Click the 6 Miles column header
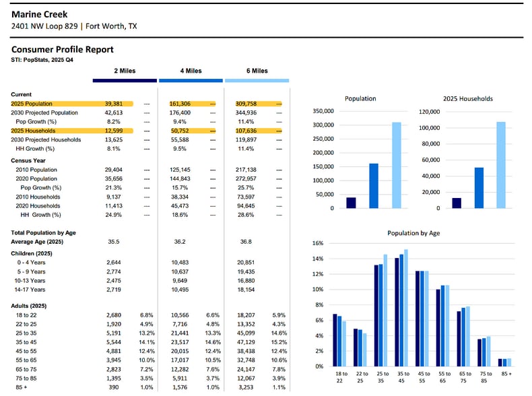Screen dimensions: 532x396 point(257,71)
